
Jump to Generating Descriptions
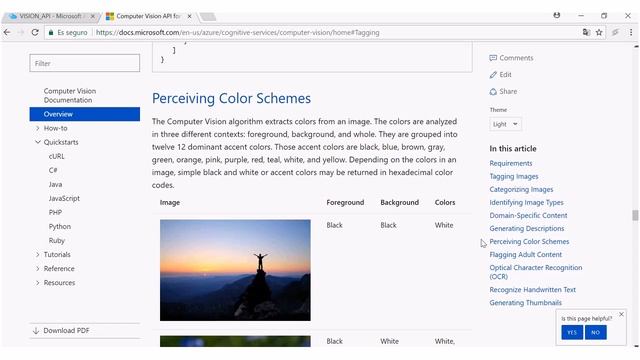point(527,229)
